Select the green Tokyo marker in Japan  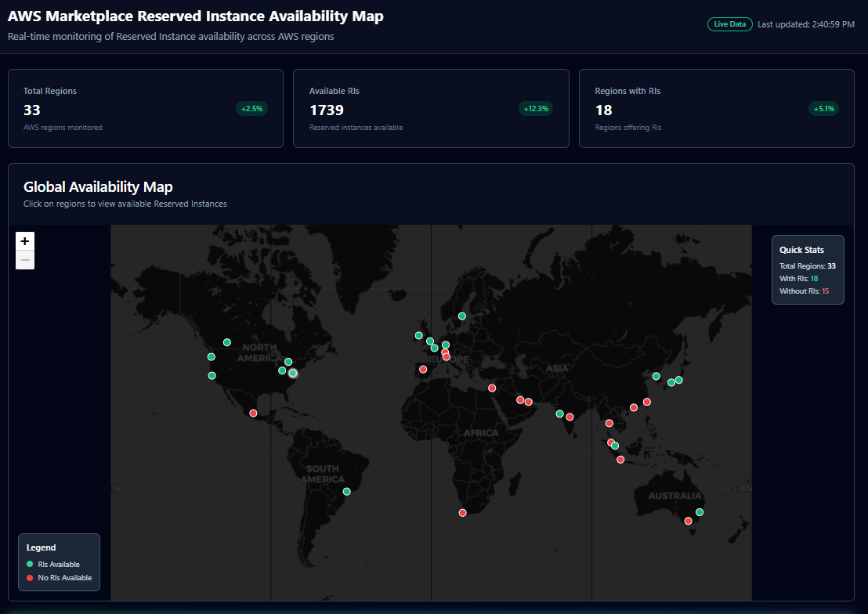coord(678,380)
